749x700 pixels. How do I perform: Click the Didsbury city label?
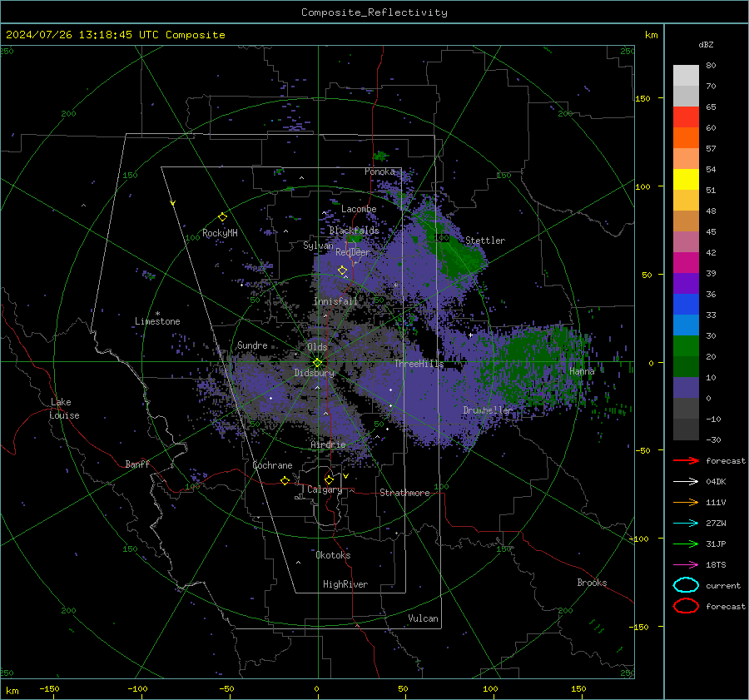315,373
